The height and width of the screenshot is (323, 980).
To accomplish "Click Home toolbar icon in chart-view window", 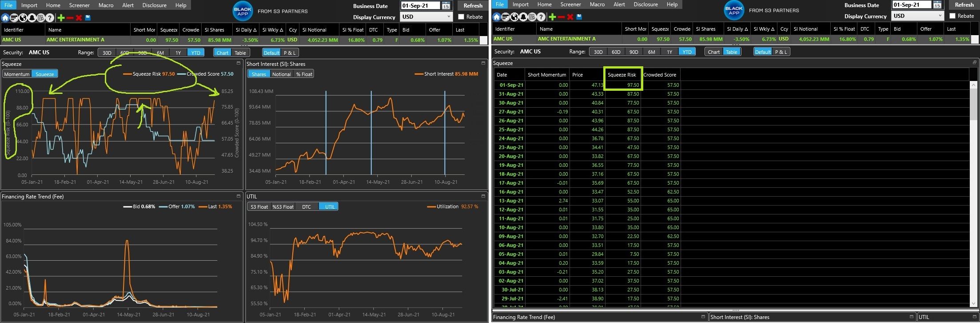I will (x=5, y=18).
